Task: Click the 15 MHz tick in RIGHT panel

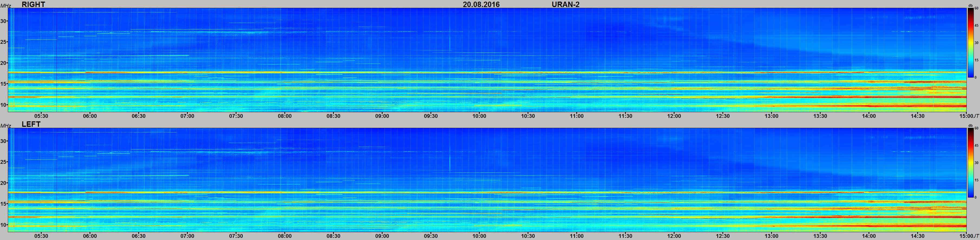Action: click(4, 84)
